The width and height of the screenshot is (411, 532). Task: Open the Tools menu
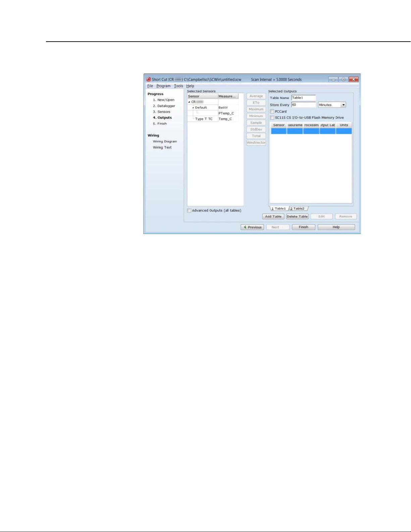point(178,86)
